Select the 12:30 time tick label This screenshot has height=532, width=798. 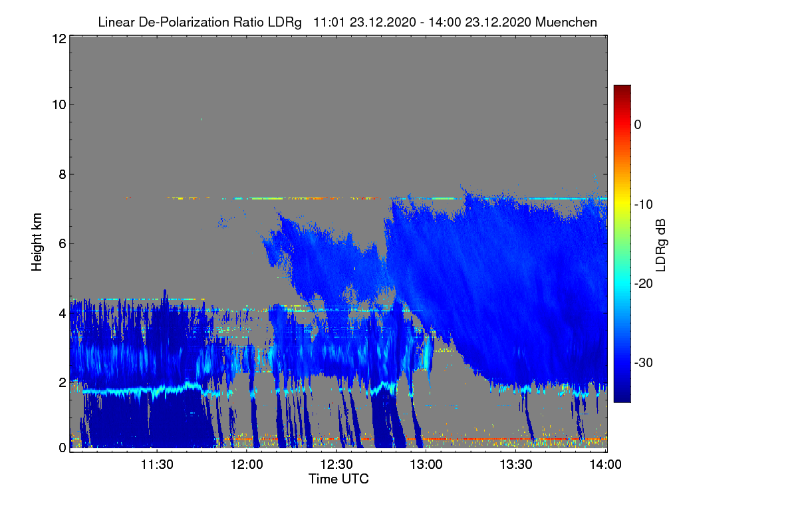336,465
